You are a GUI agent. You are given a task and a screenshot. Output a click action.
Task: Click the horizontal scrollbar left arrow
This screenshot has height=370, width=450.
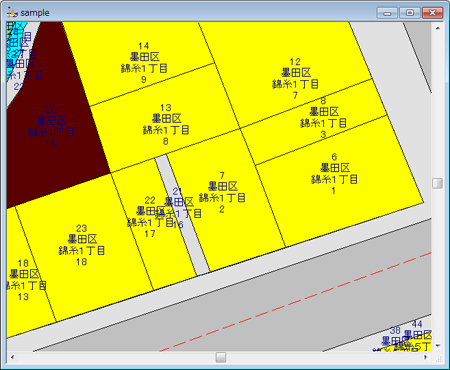tap(12, 357)
